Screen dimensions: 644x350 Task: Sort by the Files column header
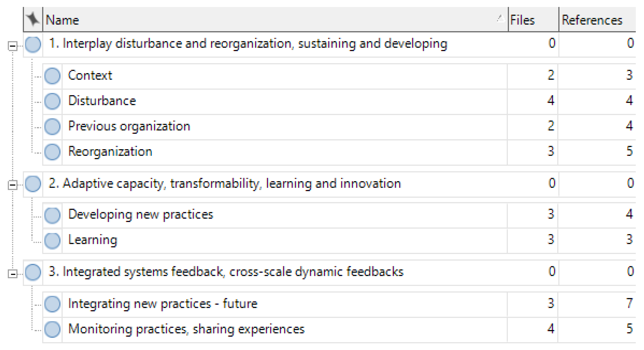(523, 20)
